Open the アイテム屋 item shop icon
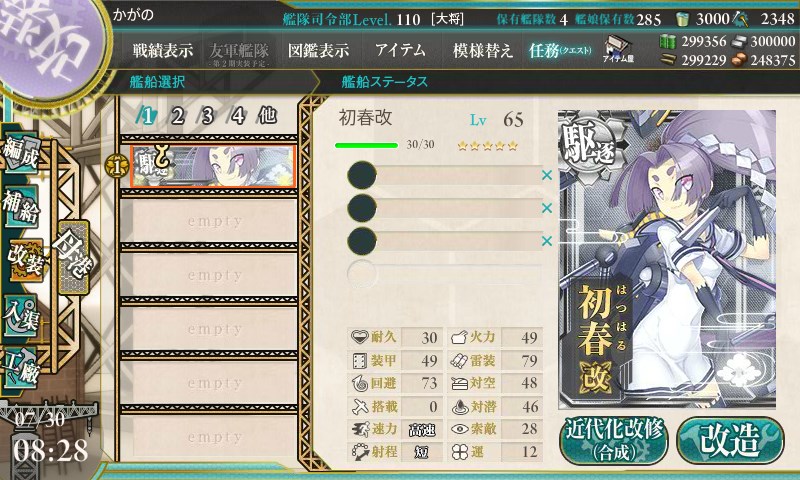The height and width of the screenshot is (480, 800). coord(618,49)
